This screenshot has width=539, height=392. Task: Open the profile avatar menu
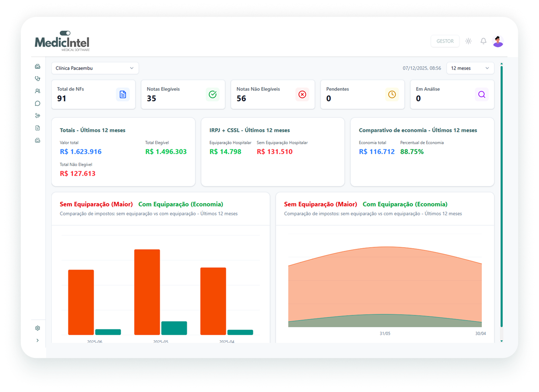click(x=498, y=41)
